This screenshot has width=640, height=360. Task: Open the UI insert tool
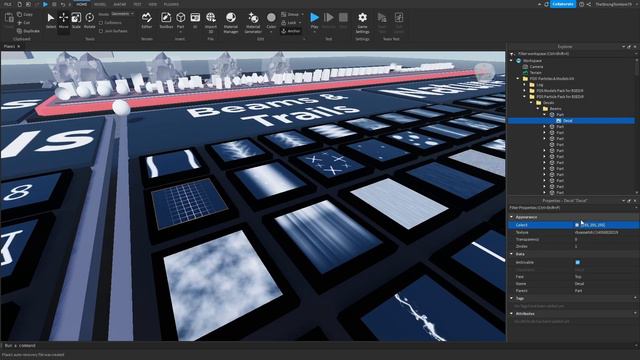[x=195, y=20]
